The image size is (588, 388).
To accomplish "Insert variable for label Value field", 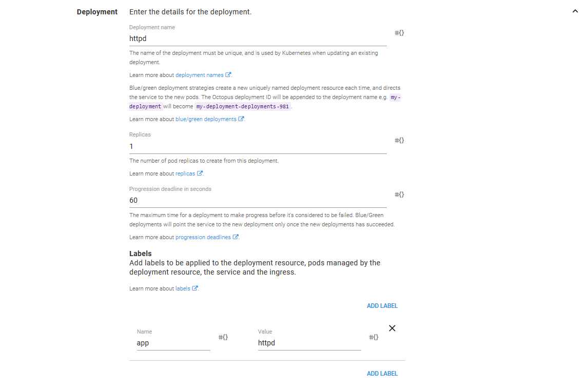I will coord(374,337).
